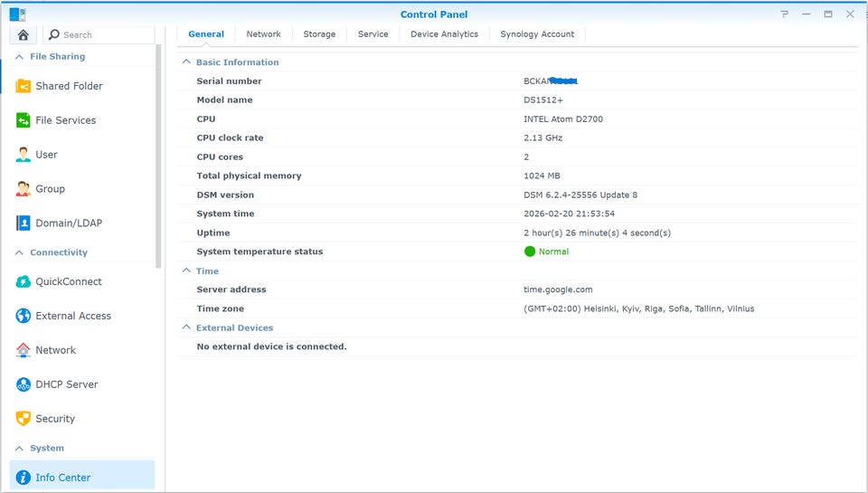
Task: Open the Storage tab
Action: 319,33
